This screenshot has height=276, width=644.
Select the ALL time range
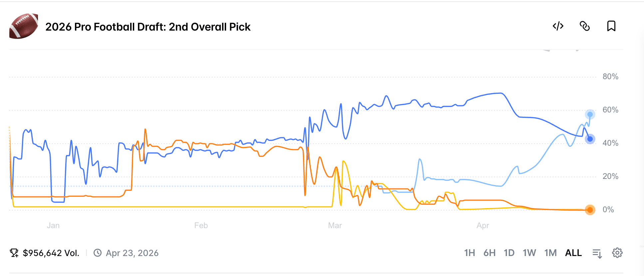(573, 253)
